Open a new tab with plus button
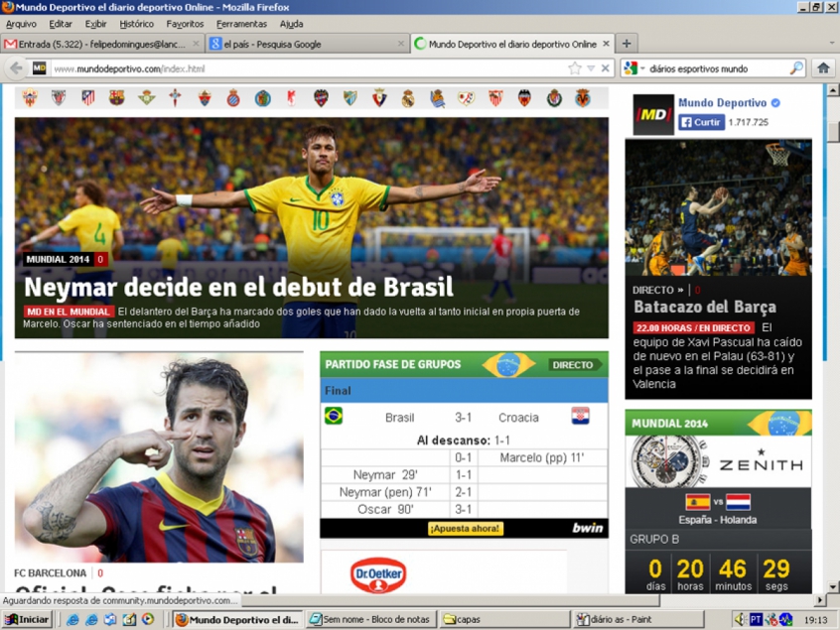Viewport: 840px width, 630px height. click(627, 44)
